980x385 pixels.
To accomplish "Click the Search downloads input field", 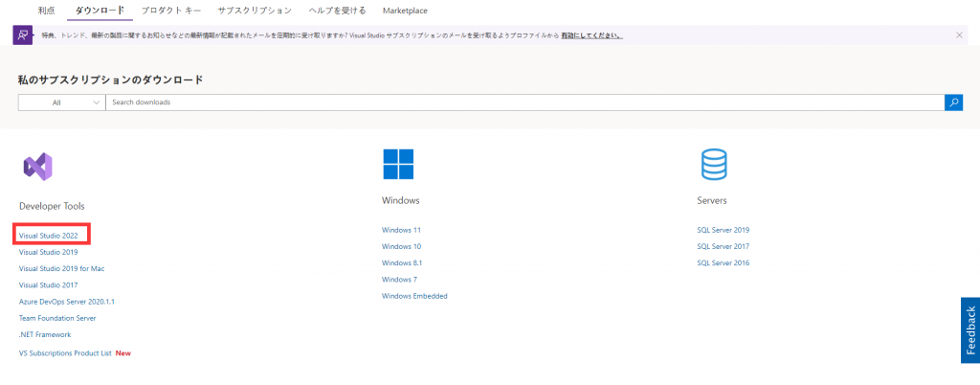I will tap(523, 102).
